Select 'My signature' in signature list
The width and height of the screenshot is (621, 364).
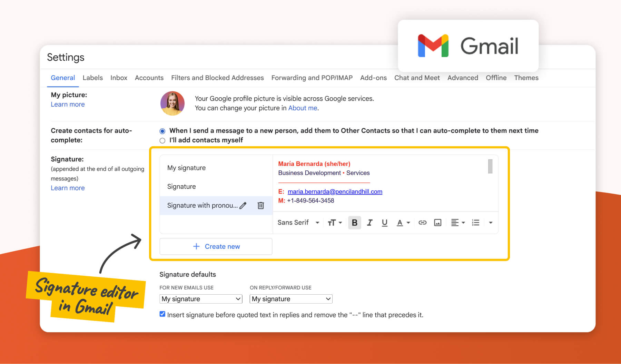tap(216, 168)
